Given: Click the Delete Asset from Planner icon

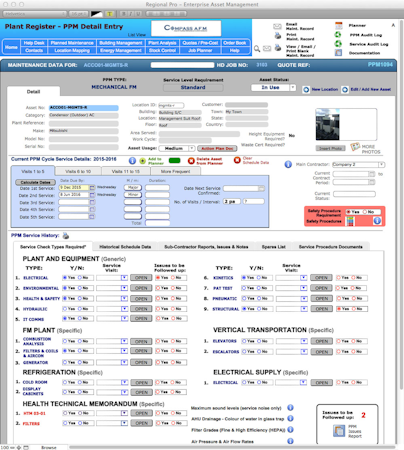Looking at the screenshot, I should pos(191,161).
